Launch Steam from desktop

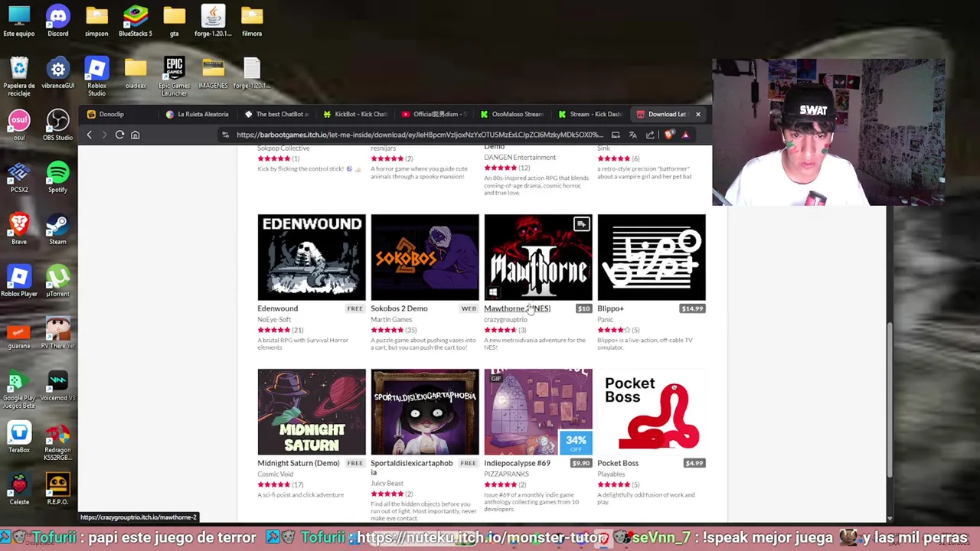pos(57,229)
